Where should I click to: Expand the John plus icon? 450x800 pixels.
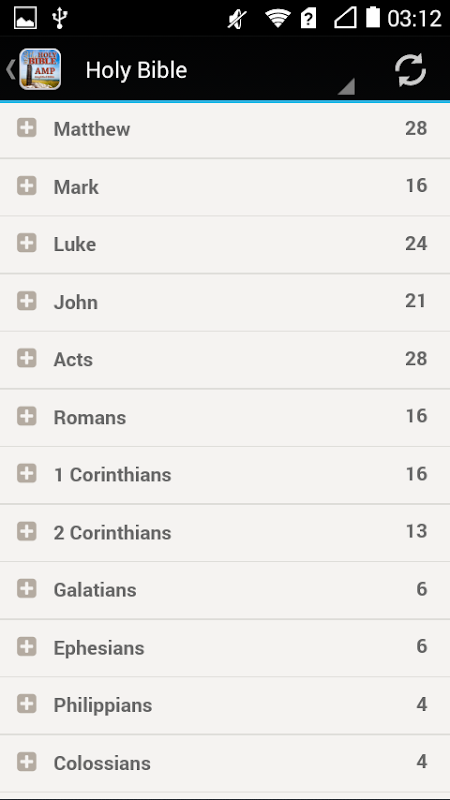27,301
